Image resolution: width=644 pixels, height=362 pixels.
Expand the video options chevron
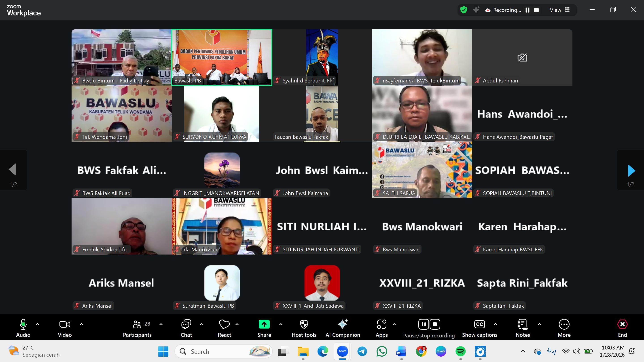coord(81,324)
